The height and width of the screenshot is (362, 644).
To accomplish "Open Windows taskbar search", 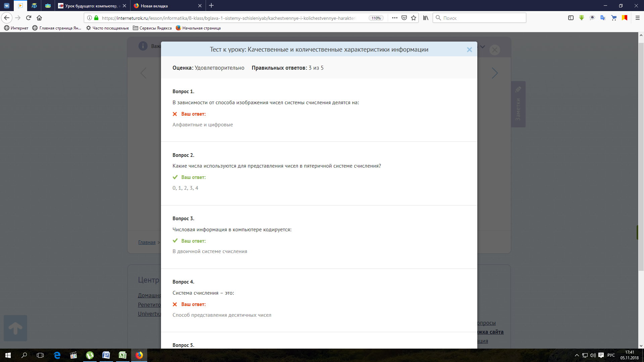I will [x=24, y=355].
